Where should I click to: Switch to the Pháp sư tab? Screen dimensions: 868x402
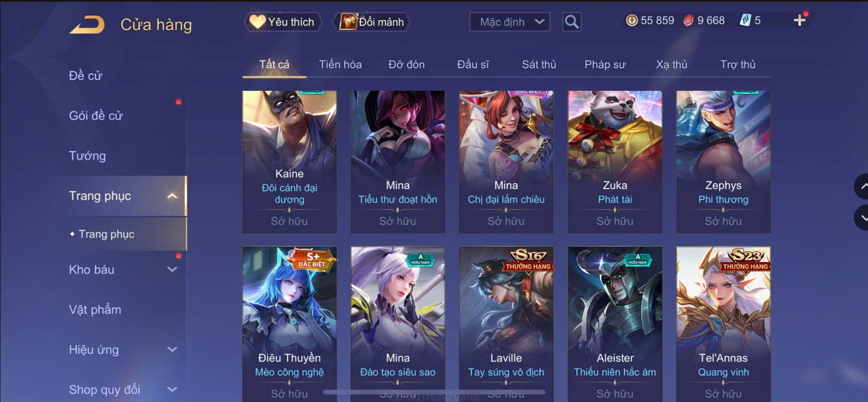pos(605,64)
